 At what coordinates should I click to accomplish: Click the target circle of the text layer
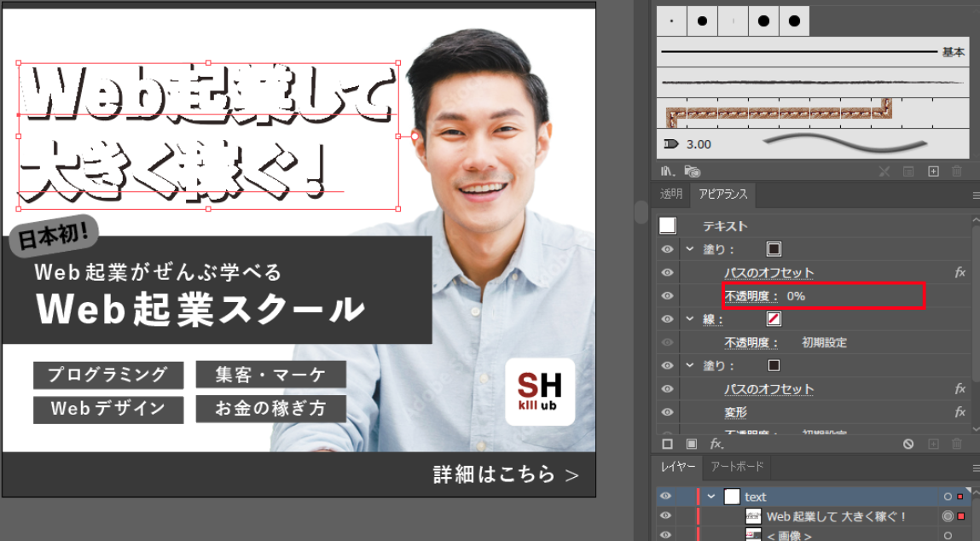click(x=948, y=497)
